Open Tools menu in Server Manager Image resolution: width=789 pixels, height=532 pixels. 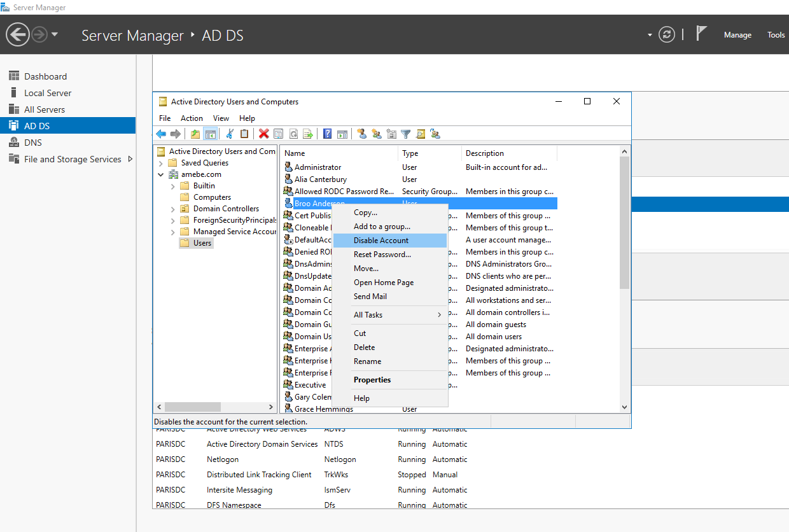pyautogui.click(x=776, y=35)
